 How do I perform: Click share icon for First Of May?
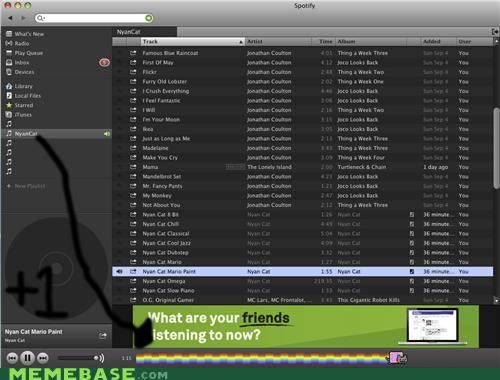point(133,62)
